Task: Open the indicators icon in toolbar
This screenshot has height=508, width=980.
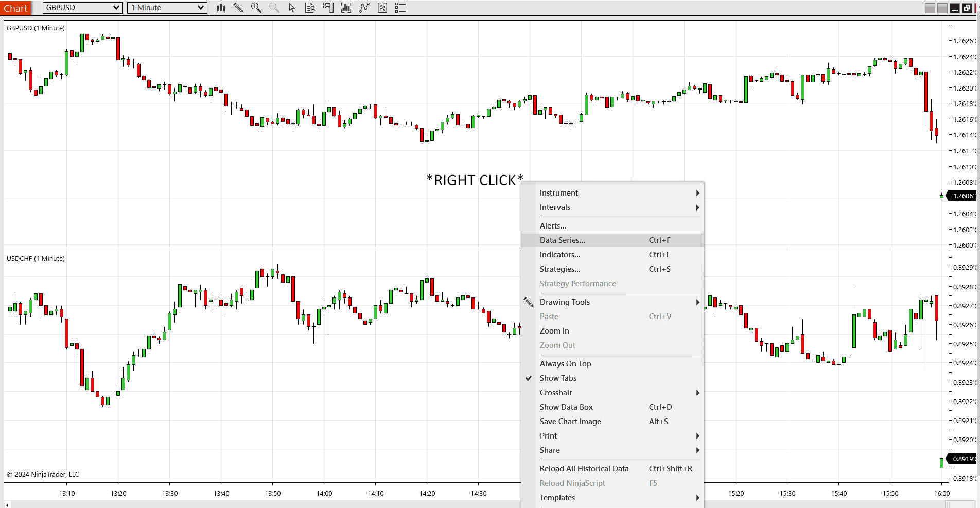Action: pos(346,8)
